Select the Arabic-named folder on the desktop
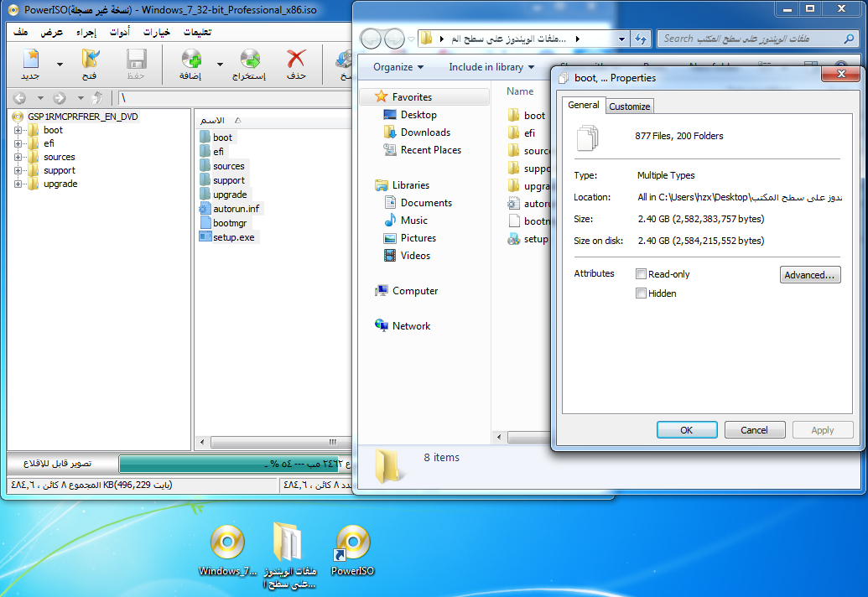Viewport: 868px width, 597px height. pyautogui.click(x=289, y=556)
